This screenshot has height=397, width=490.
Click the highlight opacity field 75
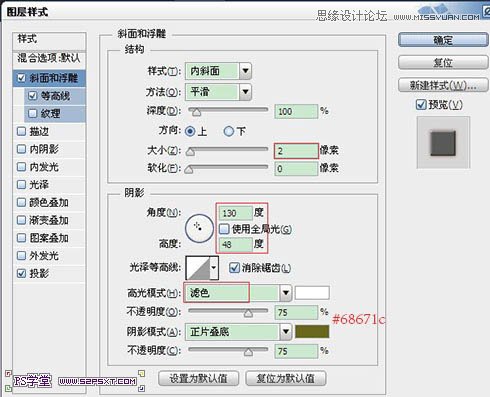click(x=296, y=312)
